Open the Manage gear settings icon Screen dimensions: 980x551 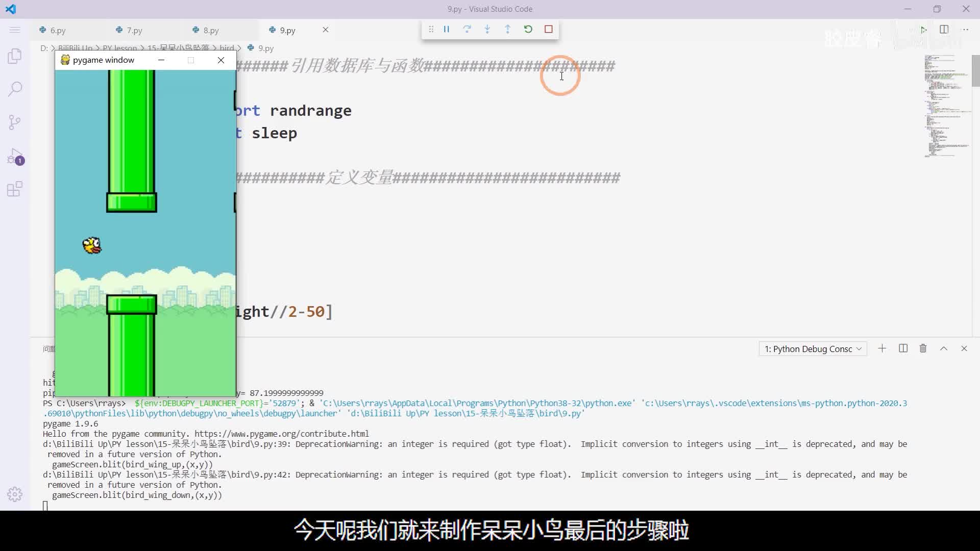15,494
